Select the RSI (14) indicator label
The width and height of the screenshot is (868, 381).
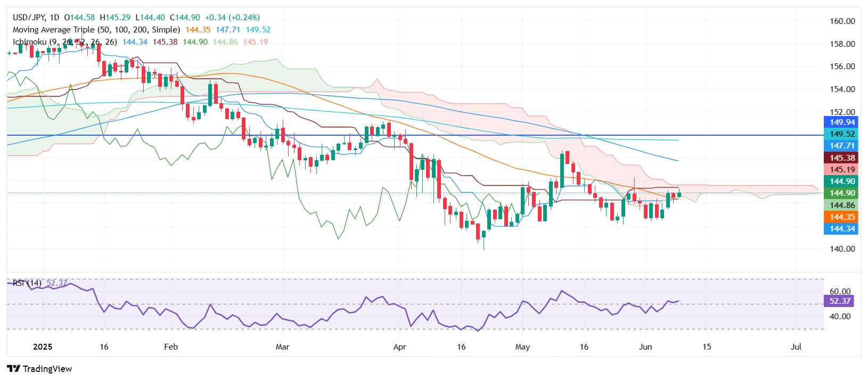27,283
